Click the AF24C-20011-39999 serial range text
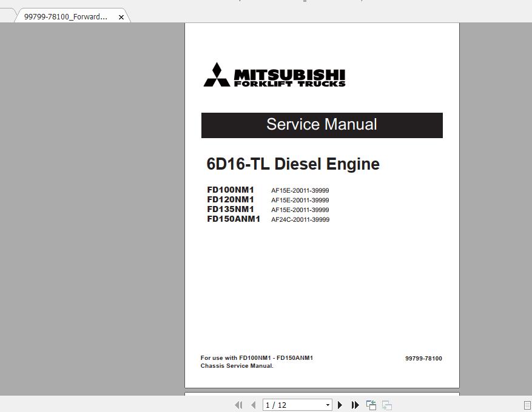The image size is (532, 412). [300, 219]
